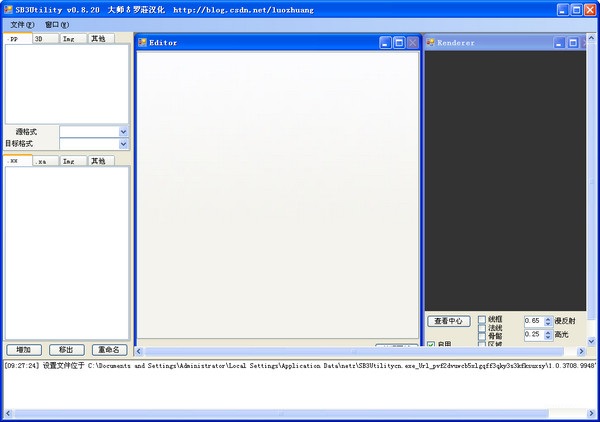Open the 窗口 menu
The width and height of the screenshot is (600, 422).
click(x=57, y=25)
